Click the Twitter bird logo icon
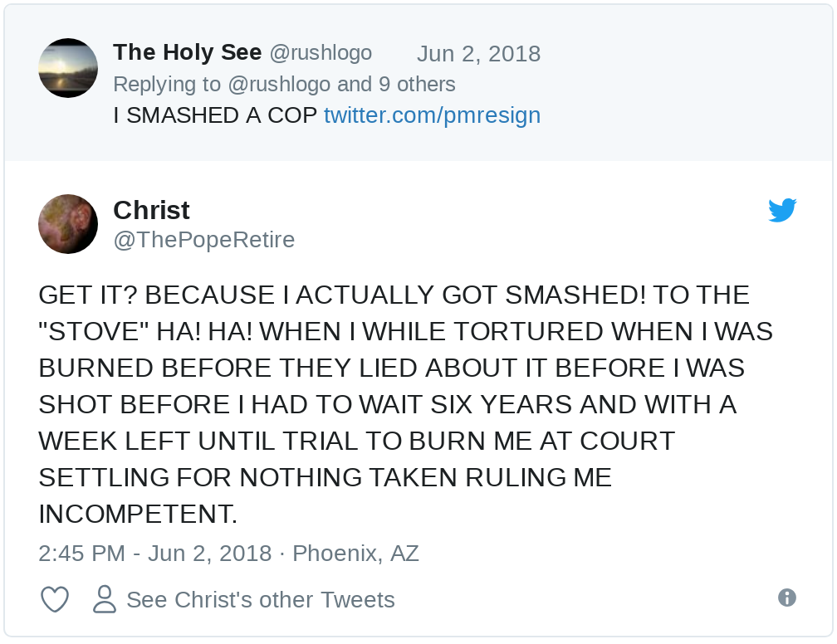837x644 pixels. [x=782, y=210]
